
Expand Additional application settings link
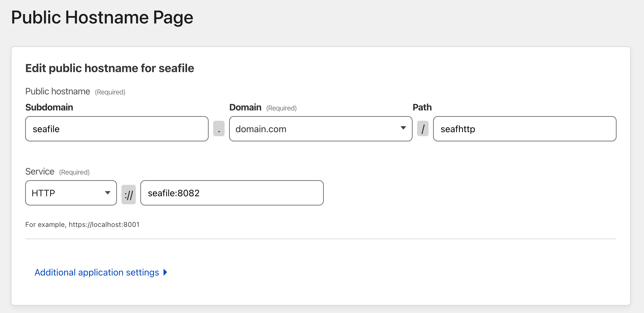97,272
